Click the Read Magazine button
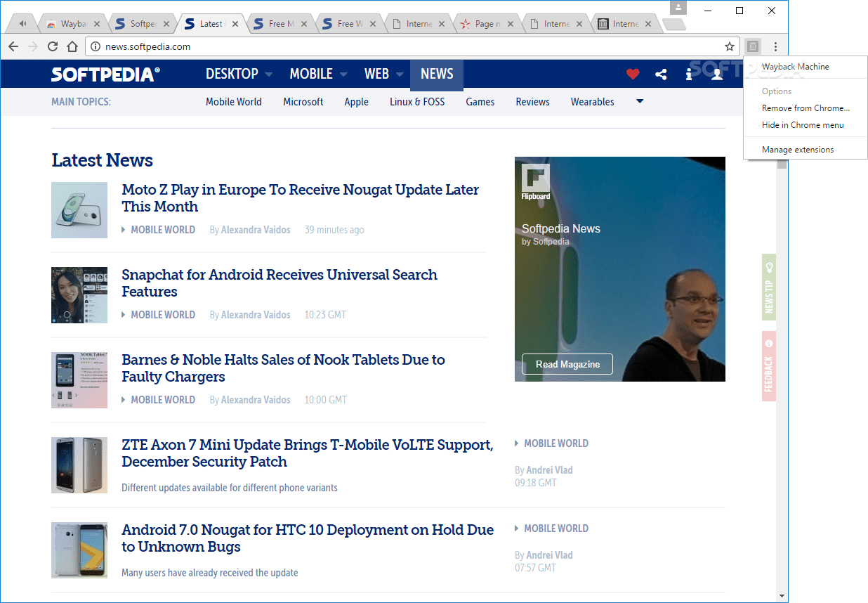The image size is (868, 603). point(567,364)
